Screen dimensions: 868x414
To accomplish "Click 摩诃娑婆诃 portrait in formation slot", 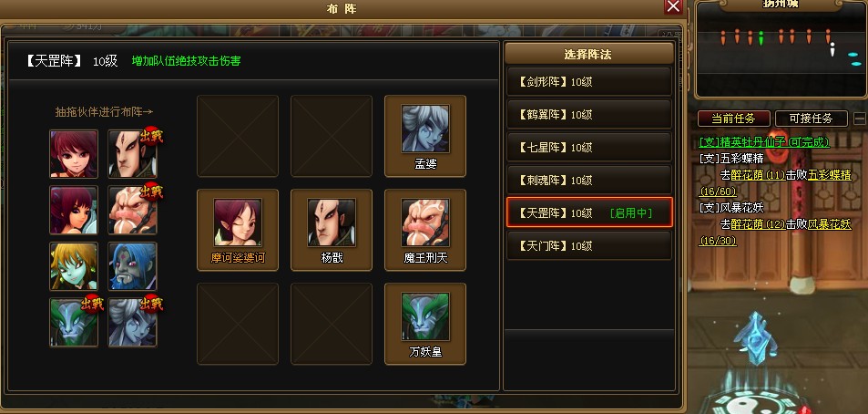I will click(238, 223).
